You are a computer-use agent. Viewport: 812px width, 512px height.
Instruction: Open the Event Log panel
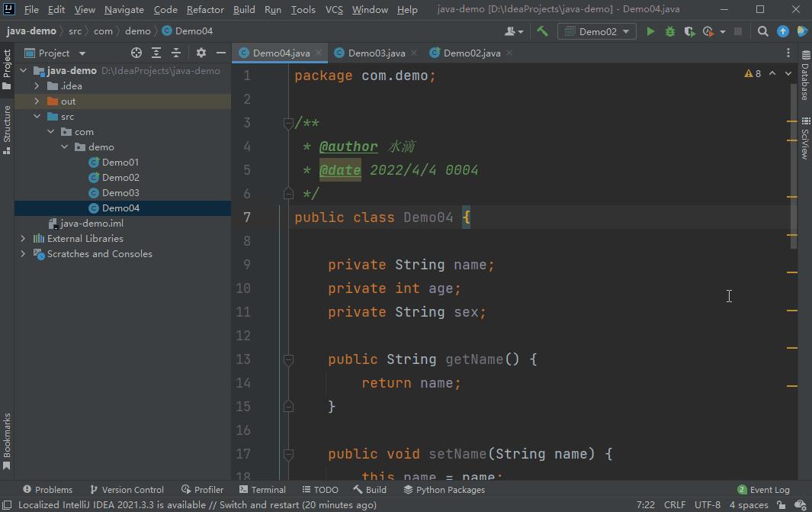763,489
